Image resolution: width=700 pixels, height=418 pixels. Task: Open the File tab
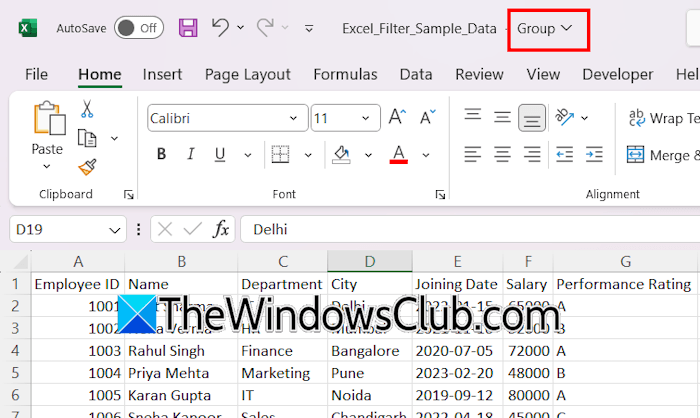36,74
